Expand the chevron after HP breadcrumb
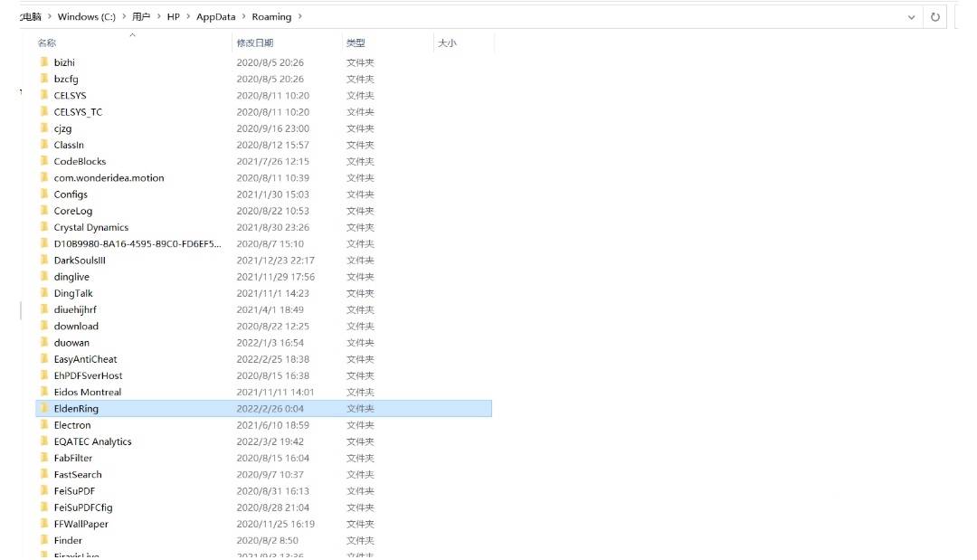977x560 pixels. point(188,17)
